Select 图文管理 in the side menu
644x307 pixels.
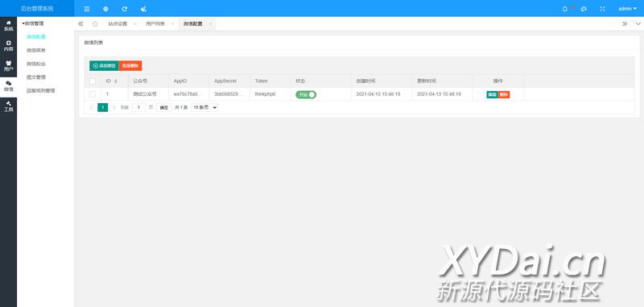click(x=36, y=77)
